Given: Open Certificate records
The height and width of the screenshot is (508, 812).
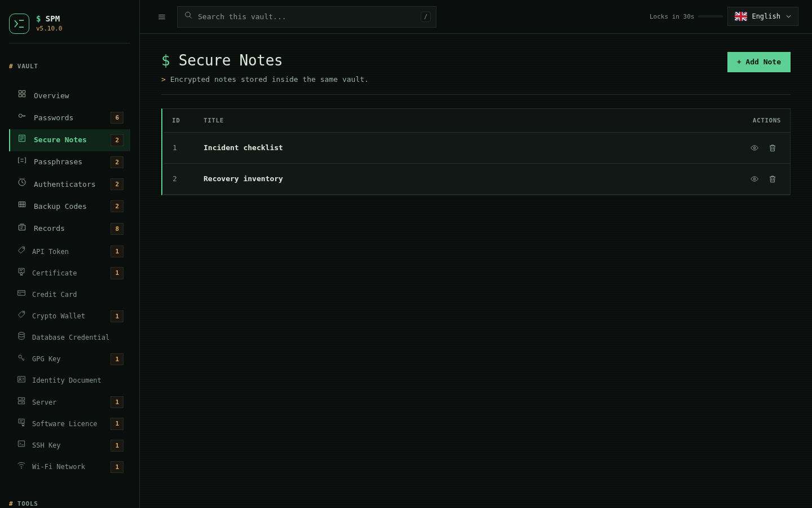Looking at the screenshot, I should click(70, 273).
